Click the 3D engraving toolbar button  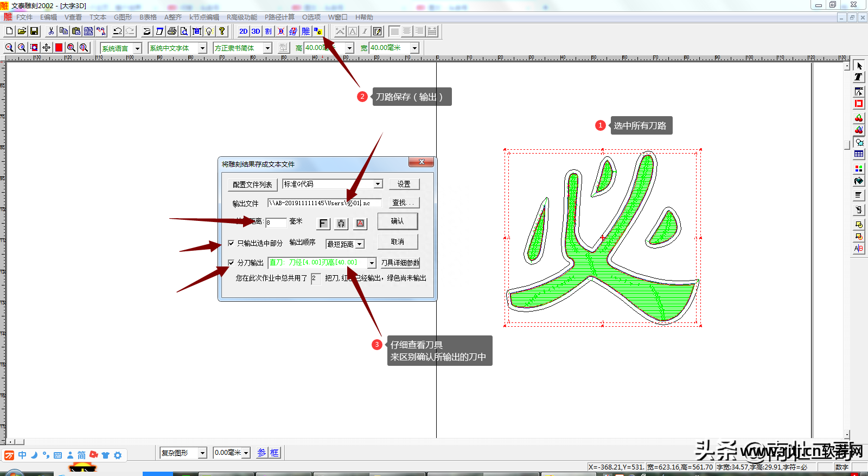point(256,31)
